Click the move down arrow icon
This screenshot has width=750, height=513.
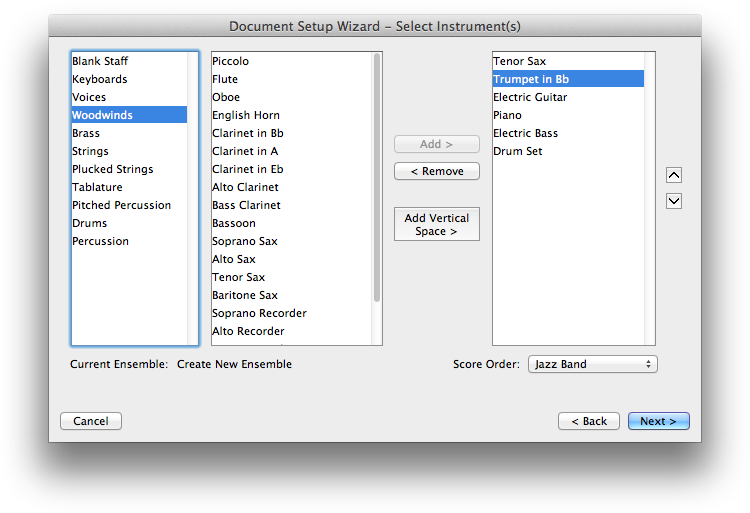point(673,201)
